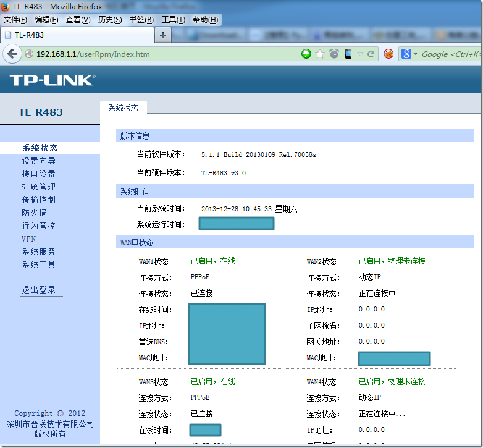Click WAN1 连接方式 PPPoE value
This screenshot has width=483, height=448.
click(x=200, y=277)
